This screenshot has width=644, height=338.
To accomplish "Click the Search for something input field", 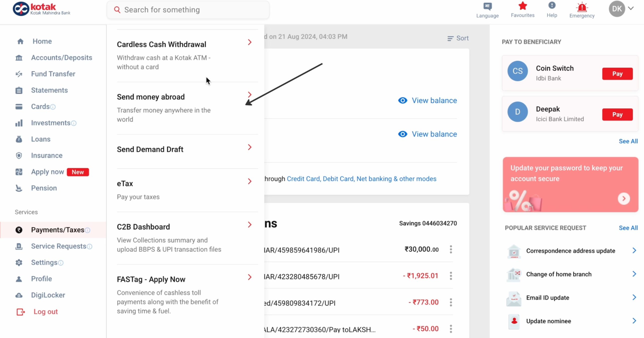I will (x=188, y=9).
